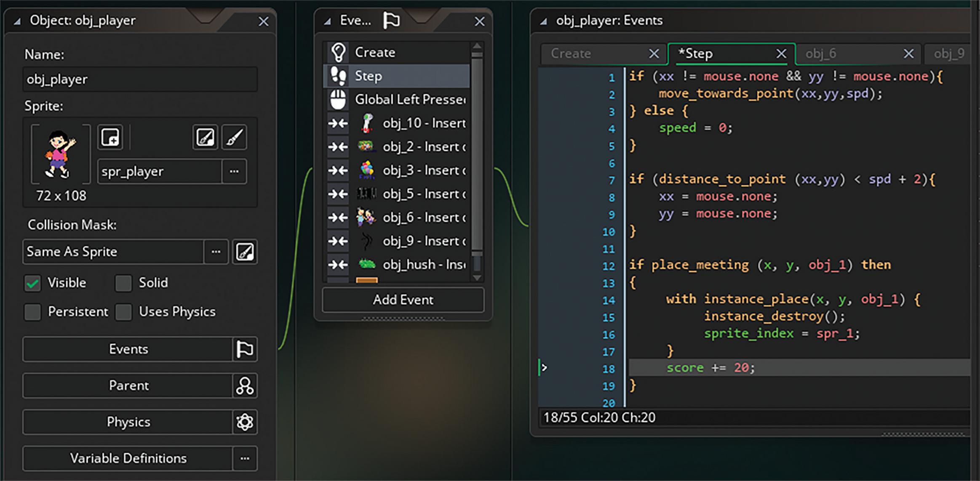Click the Physics gear icon
980x481 pixels.
(245, 422)
